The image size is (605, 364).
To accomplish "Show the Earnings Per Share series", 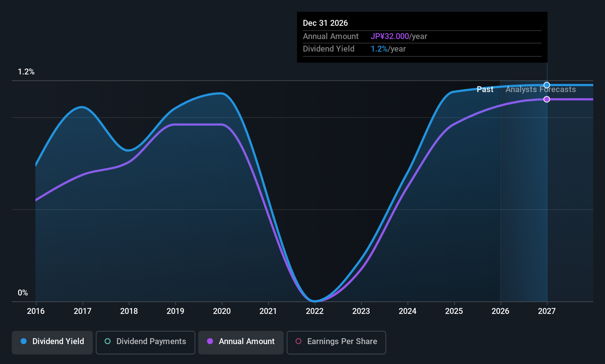I will click(x=336, y=342).
